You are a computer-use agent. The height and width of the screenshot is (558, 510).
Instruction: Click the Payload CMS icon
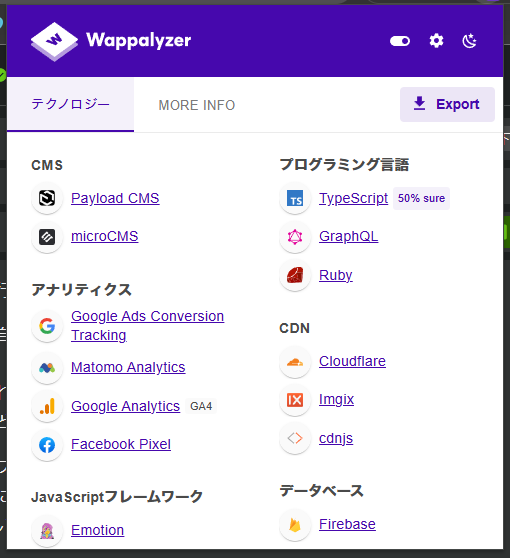click(x=47, y=198)
